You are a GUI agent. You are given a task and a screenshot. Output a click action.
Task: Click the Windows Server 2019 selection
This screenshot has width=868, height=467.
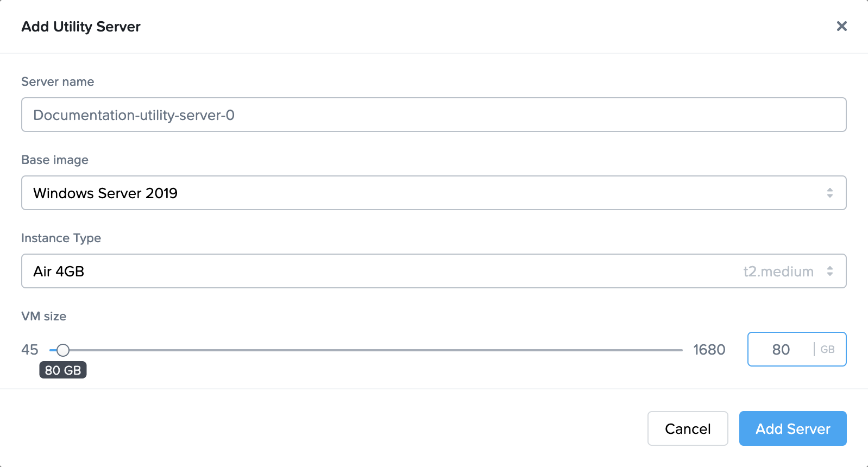[105, 193]
